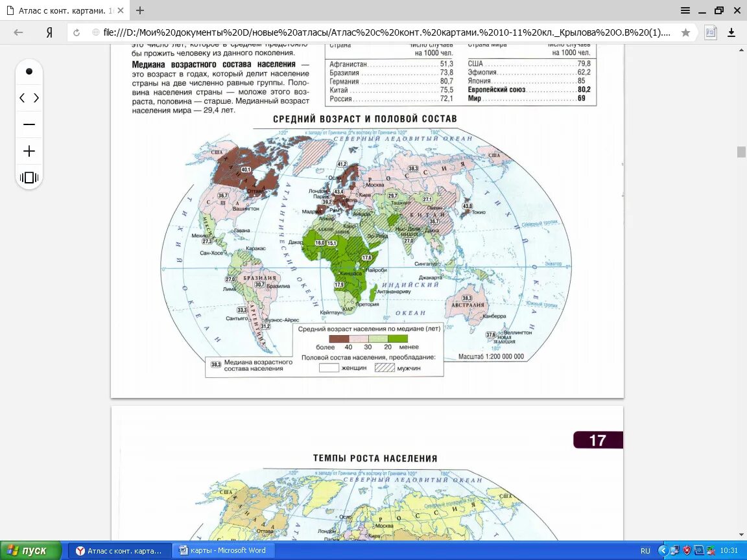The image size is (747, 560).
Task: Click the Токио label on map
Action: [479, 213]
